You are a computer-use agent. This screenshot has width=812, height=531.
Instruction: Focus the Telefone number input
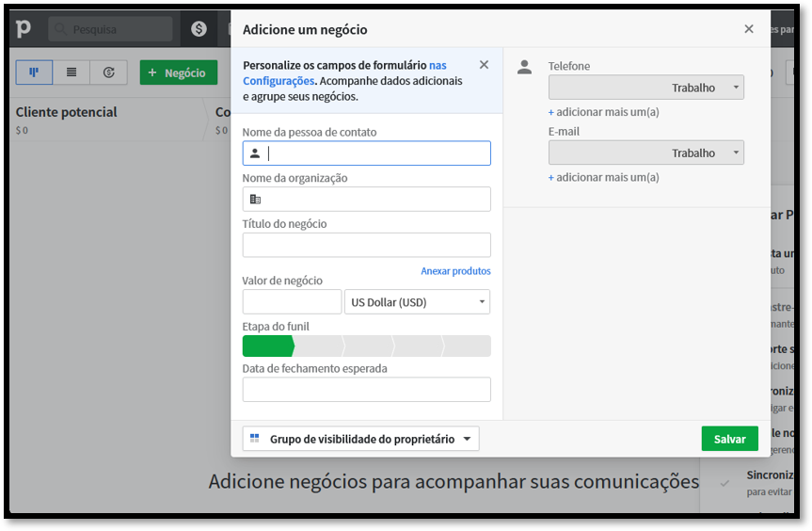[x=609, y=88]
